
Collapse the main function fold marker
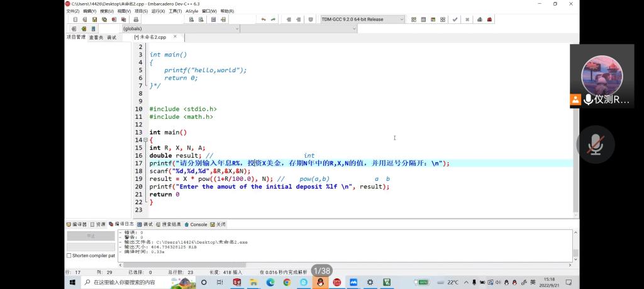[146, 140]
